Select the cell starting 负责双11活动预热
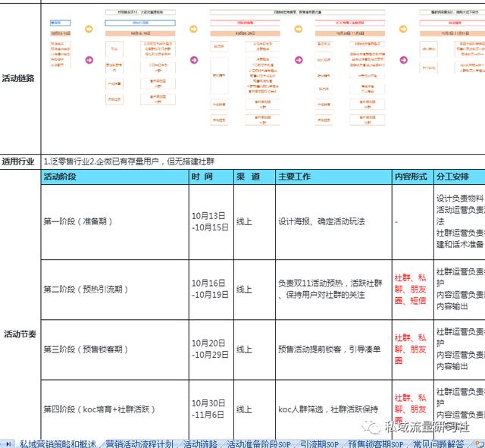485x448 pixels. pyautogui.click(x=333, y=290)
